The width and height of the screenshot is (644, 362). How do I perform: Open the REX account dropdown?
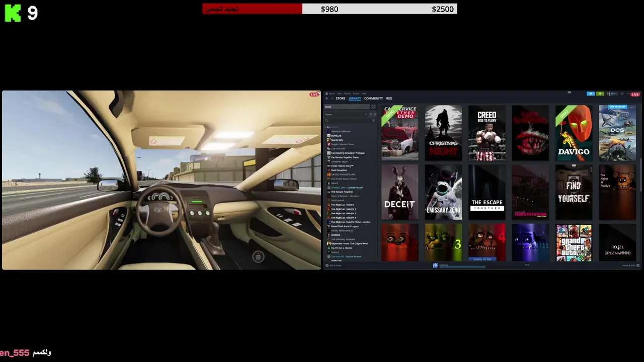pos(614,94)
